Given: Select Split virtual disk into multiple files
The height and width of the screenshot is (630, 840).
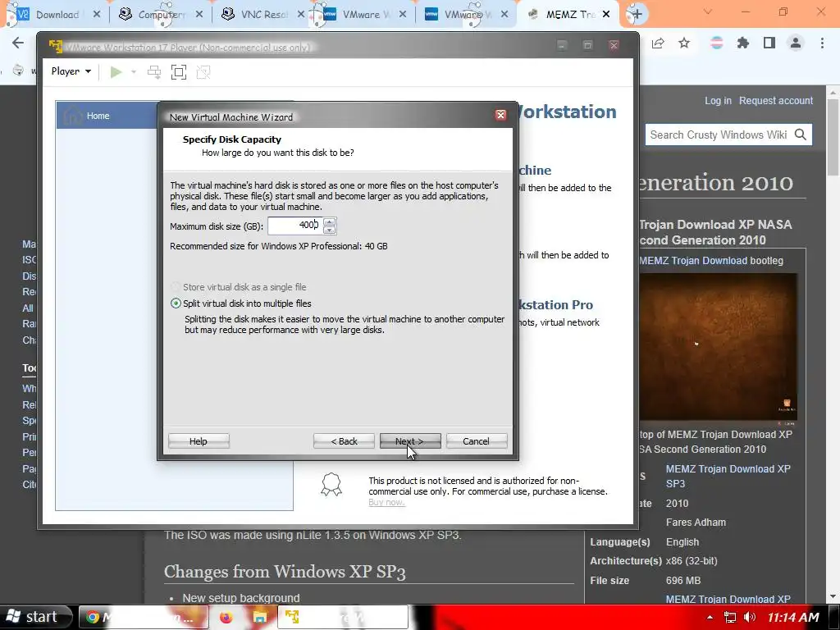Looking at the screenshot, I should pos(241,304).
